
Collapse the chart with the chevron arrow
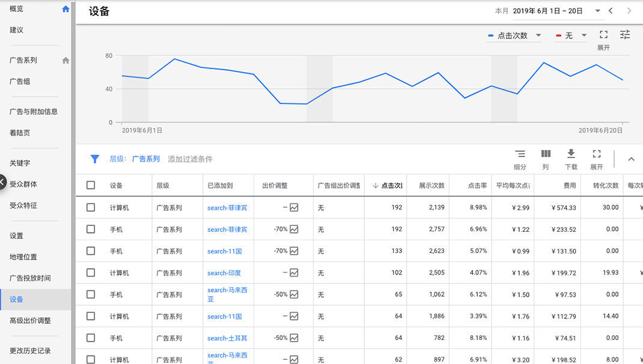click(x=631, y=159)
